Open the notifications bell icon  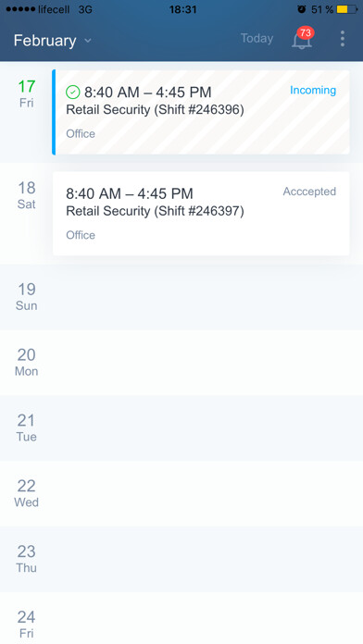(x=301, y=40)
